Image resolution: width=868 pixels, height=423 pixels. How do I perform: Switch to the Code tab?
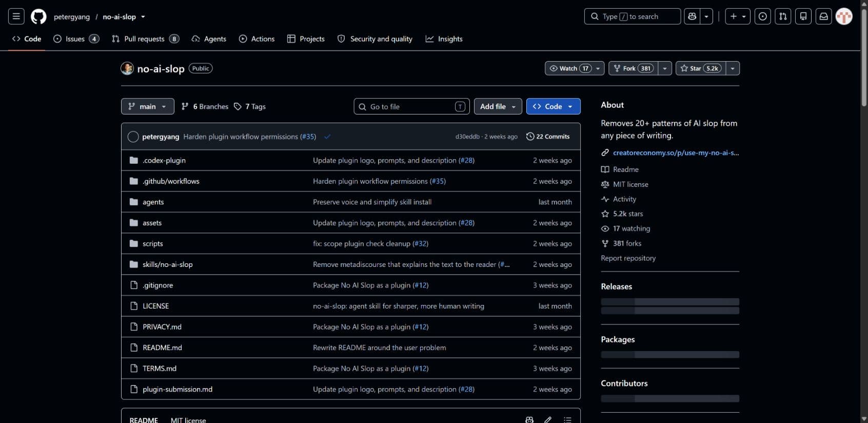coord(27,39)
